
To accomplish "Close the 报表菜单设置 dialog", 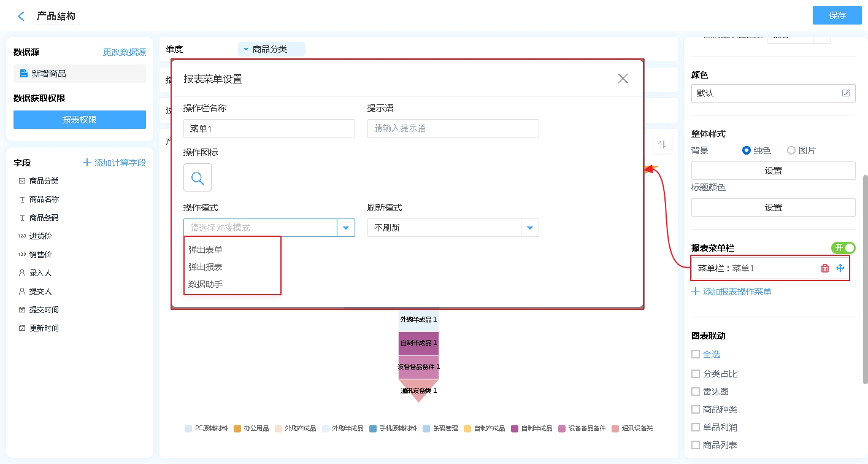I will pyautogui.click(x=623, y=79).
